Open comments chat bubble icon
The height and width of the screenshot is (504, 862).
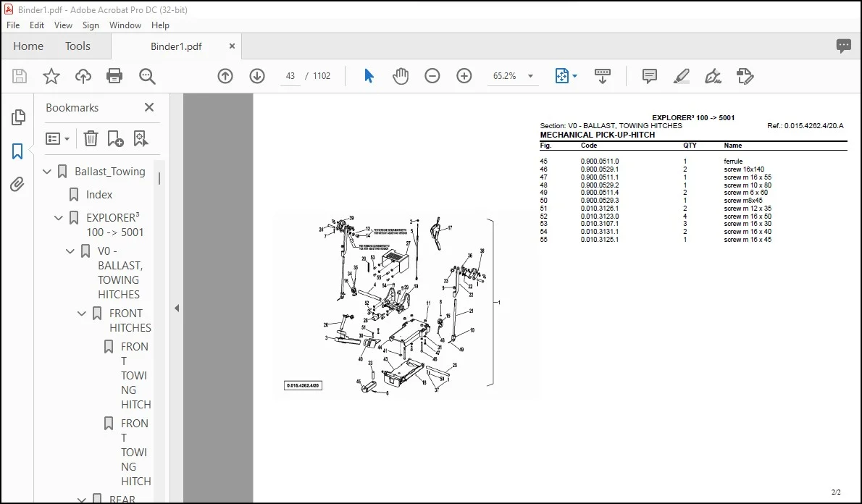tap(843, 46)
